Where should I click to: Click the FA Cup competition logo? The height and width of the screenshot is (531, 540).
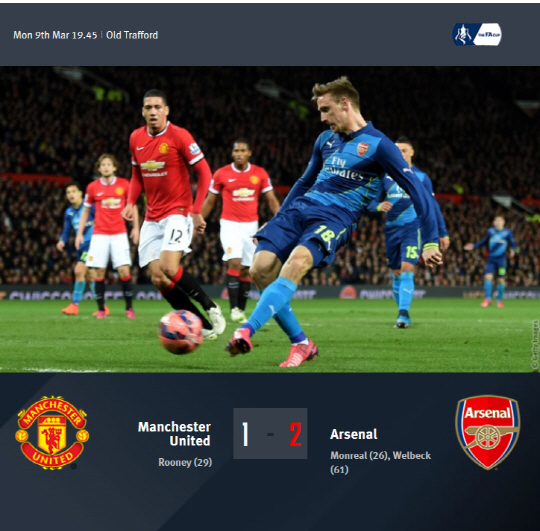click(477, 34)
